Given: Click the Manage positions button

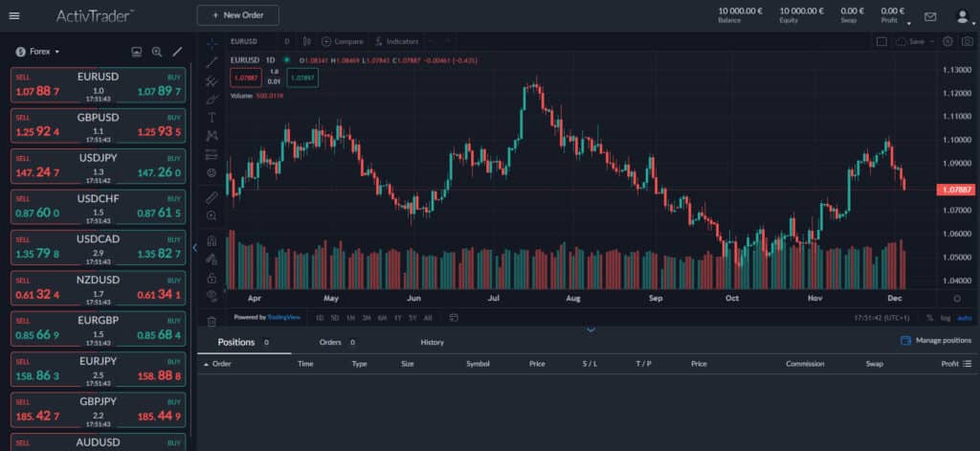Looking at the screenshot, I should 936,341.
